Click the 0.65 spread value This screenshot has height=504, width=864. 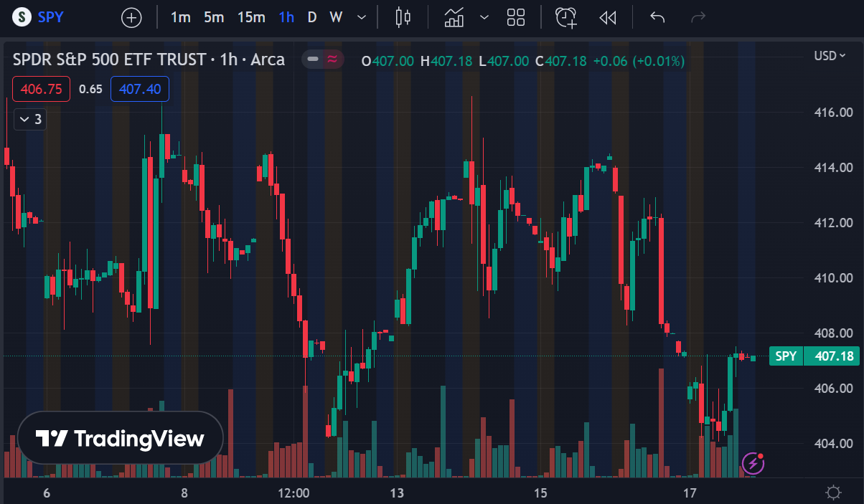tap(90, 90)
